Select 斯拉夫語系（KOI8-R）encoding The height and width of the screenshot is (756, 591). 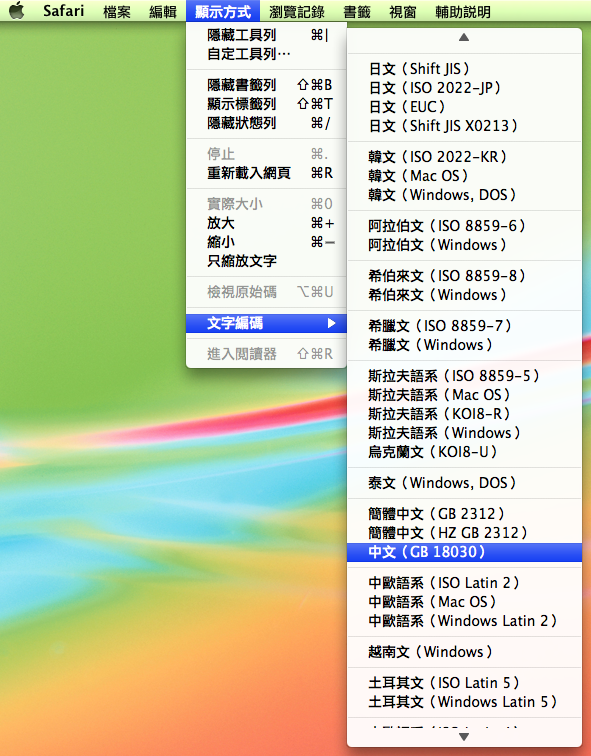[464, 414]
